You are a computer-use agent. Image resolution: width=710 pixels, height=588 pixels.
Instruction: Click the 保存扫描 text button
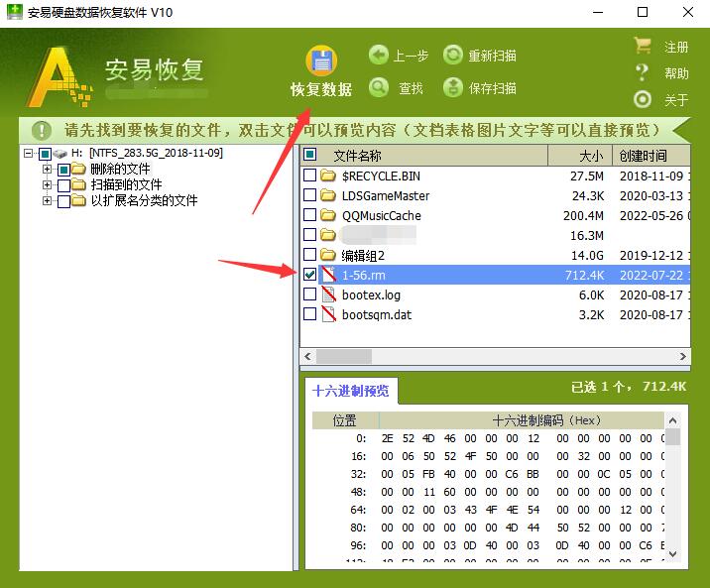[x=492, y=88]
